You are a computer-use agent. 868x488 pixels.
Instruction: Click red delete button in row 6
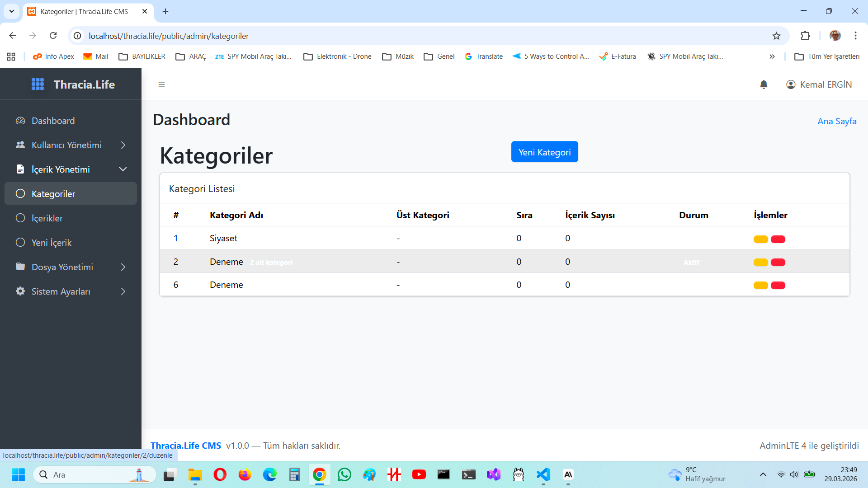[778, 285]
